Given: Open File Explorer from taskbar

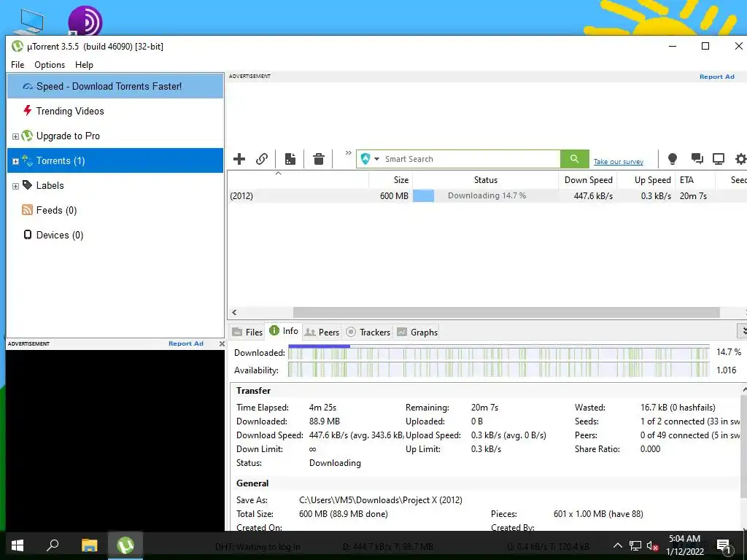Looking at the screenshot, I should [89, 545].
